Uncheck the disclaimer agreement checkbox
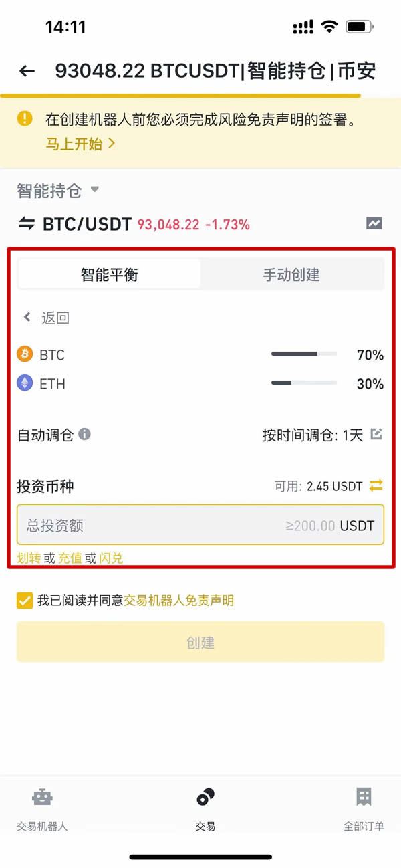The height and width of the screenshot is (868, 401). point(25,601)
